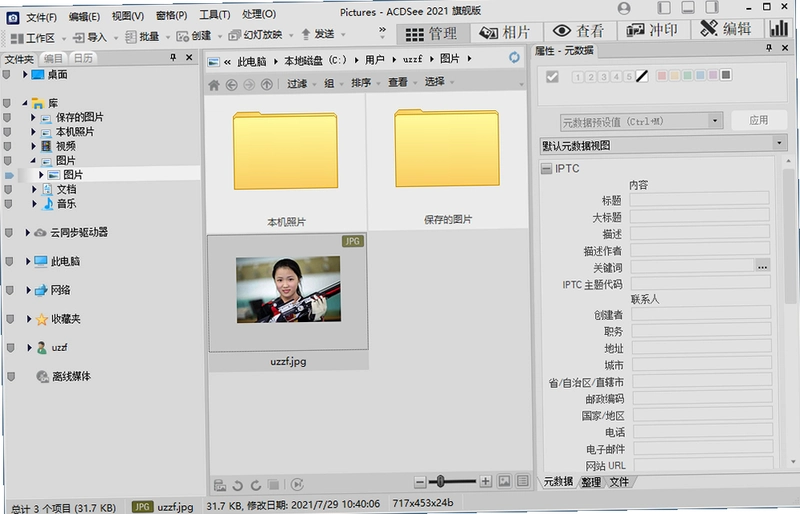Toggle right pane layout icon in title bar
Viewport: 800px width, 514px height.
tap(712, 7)
